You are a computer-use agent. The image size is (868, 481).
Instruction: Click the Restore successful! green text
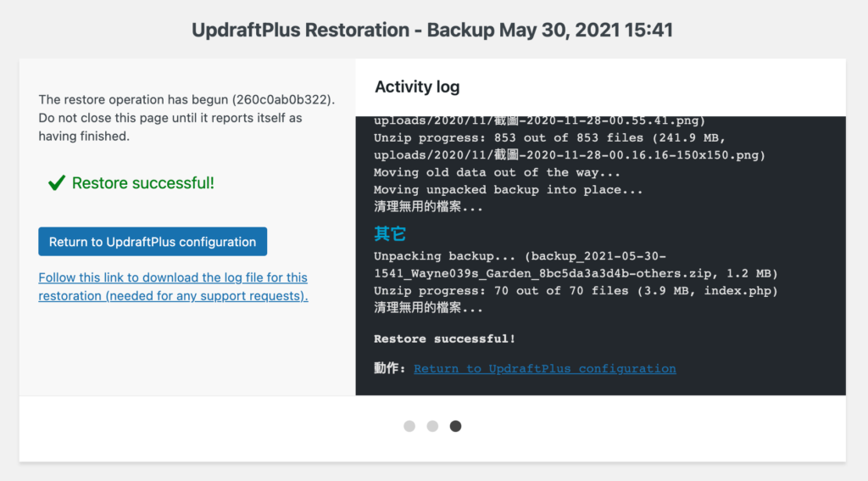coord(142,183)
